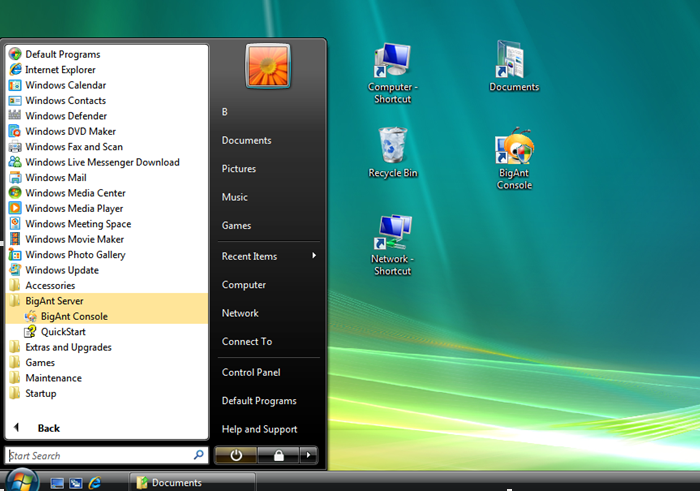Open Control Panel from the Start menu
700x491 pixels.
tap(269, 372)
